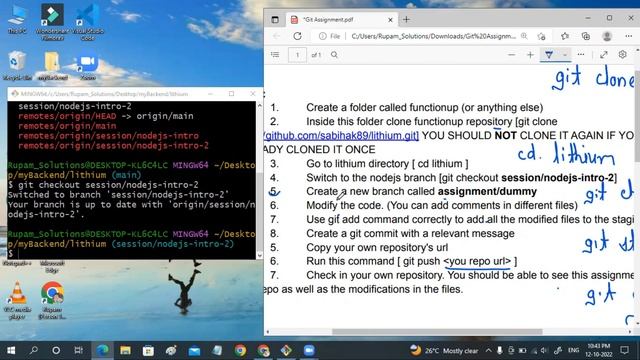Screen dimensions: 640x360
Task: Add this page to favorites
Action: (542, 36)
